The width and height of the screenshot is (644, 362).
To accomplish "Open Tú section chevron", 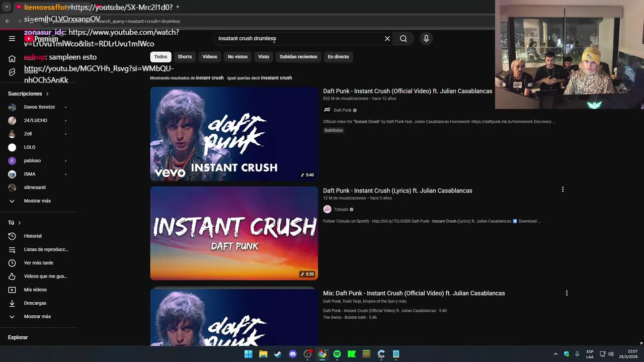I will [x=20, y=223].
